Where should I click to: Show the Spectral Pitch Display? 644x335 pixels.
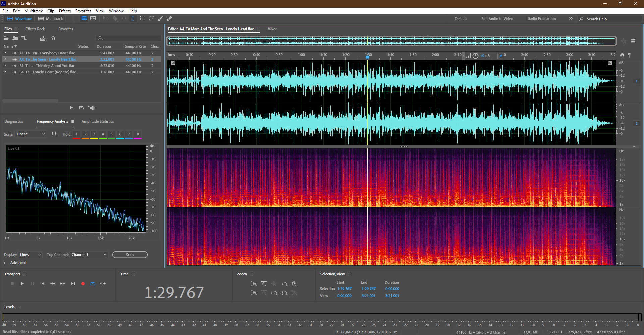point(93,19)
